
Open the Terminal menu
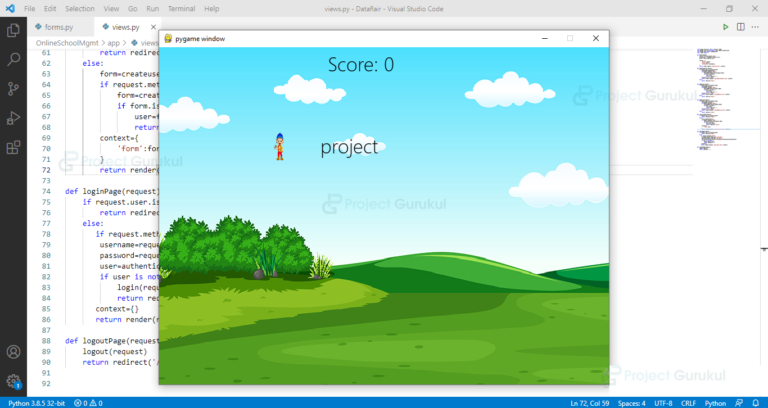[181, 9]
